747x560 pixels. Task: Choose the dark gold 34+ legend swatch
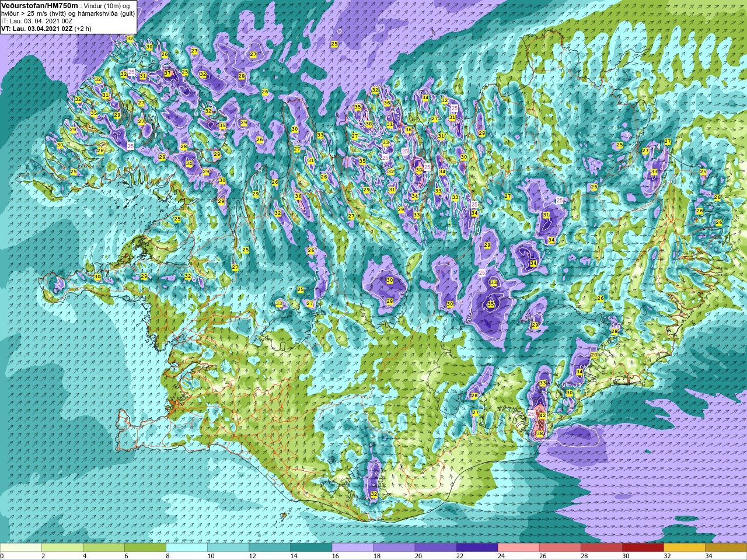click(x=725, y=548)
